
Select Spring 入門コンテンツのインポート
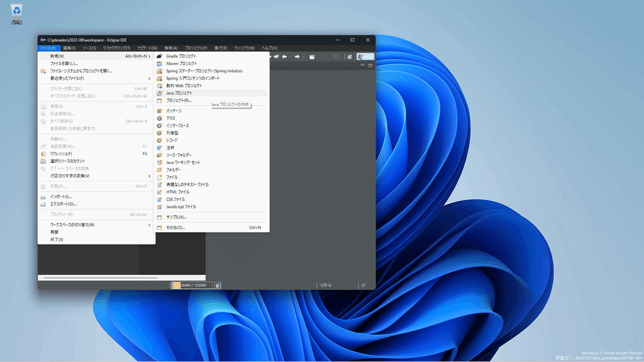(211, 78)
